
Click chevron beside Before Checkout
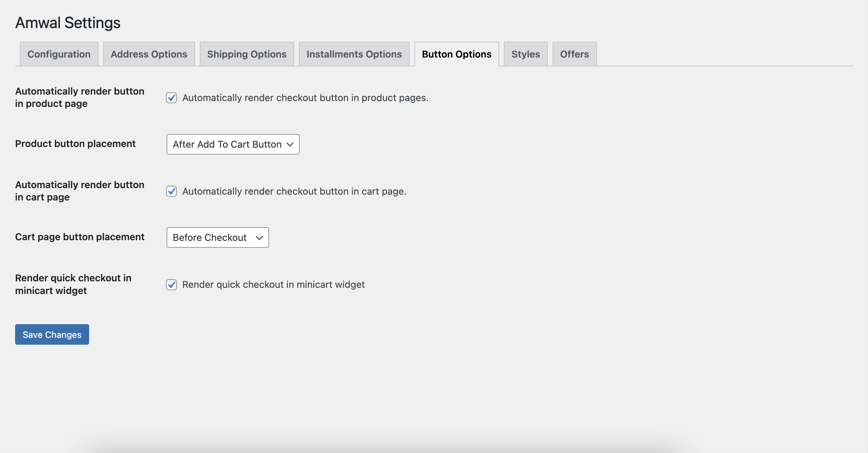point(260,237)
